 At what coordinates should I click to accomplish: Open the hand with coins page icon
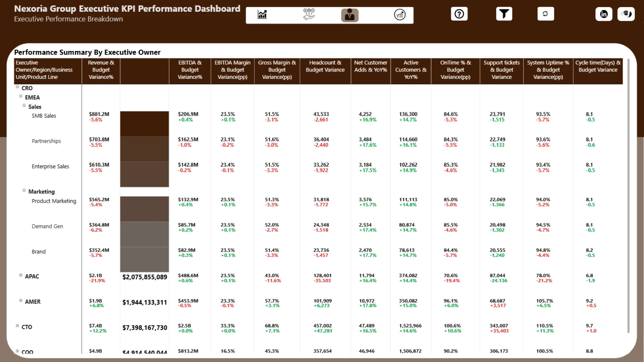click(309, 15)
